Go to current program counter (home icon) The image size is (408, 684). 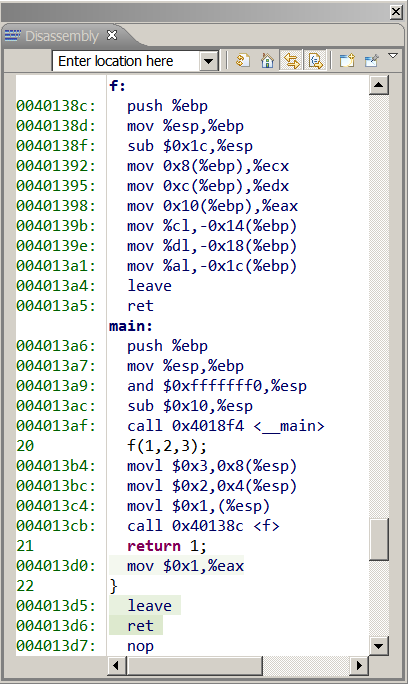point(267,60)
